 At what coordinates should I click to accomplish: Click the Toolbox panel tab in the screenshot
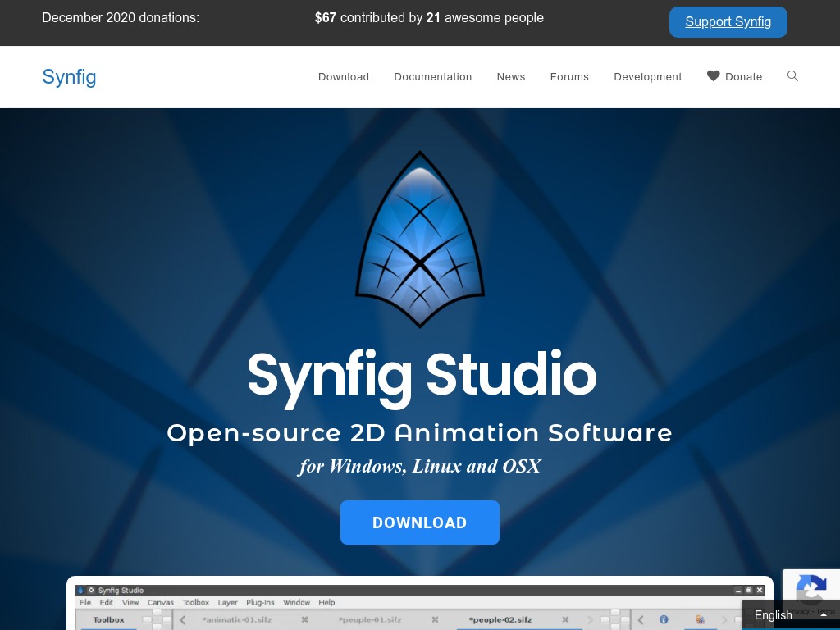tap(109, 620)
